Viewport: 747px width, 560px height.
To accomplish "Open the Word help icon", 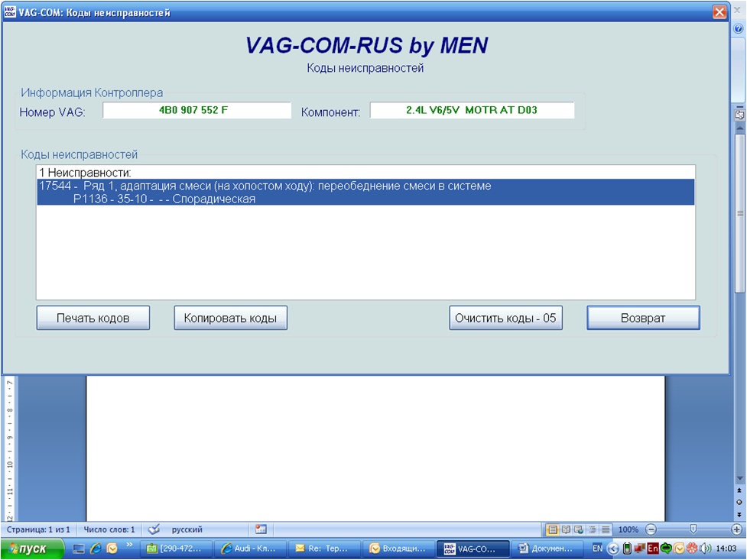I will [x=739, y=29].
